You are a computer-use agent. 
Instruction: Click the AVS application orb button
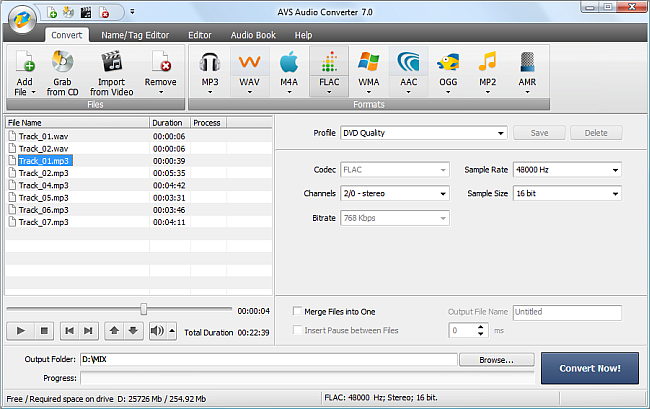(22, 20)
